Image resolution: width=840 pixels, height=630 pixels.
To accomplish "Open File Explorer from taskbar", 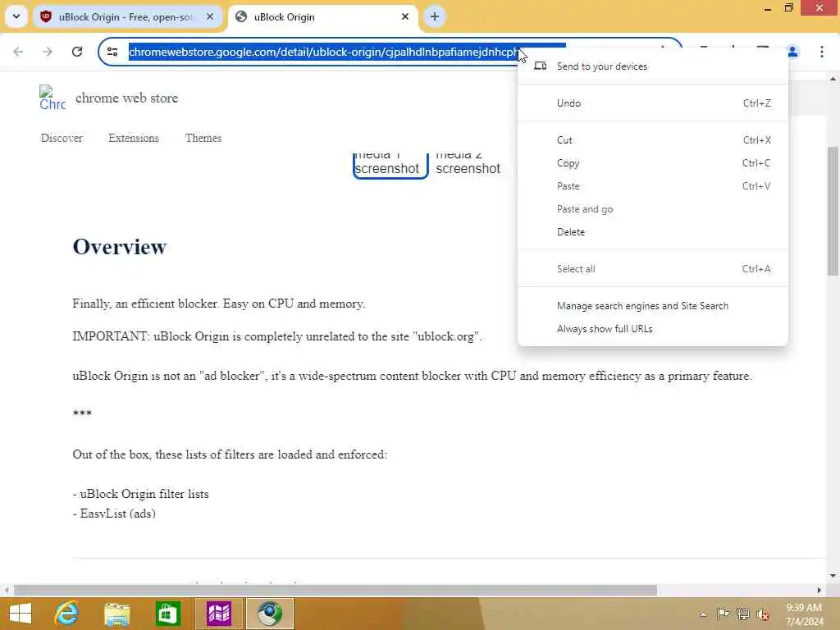I will [x=117, y=614].
